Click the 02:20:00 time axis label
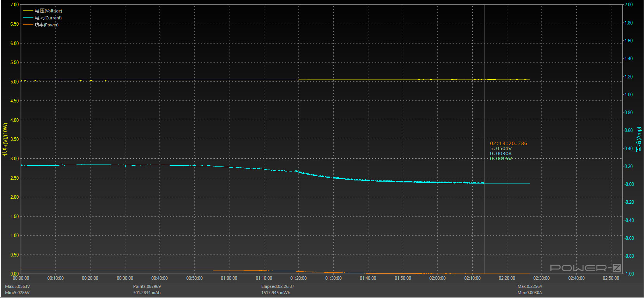This screenshot has width=644, height=298. pyautogui.click(x=507, y=278)
